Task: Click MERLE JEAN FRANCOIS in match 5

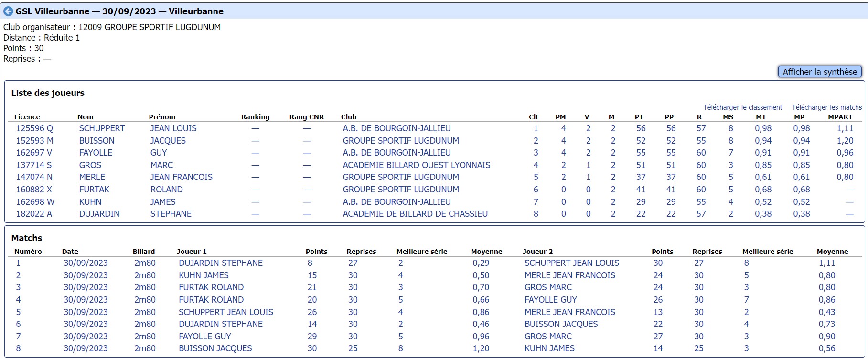Action: pos(570,312)
